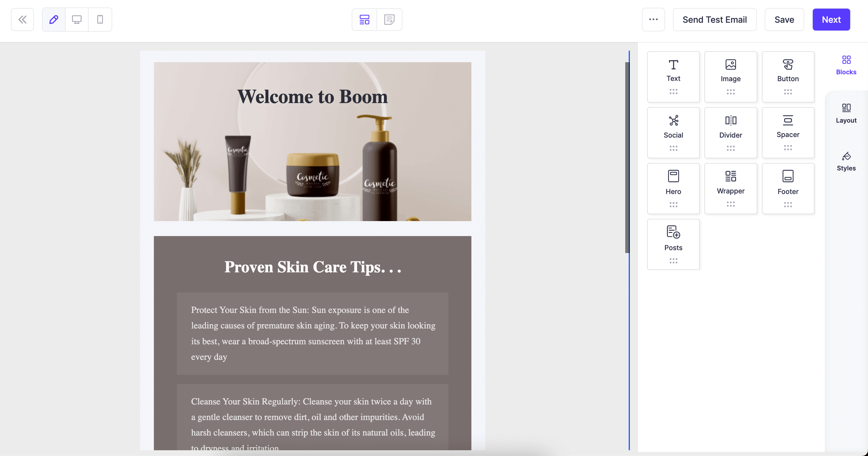
Task: Switch to mobile preview icon
Action: (100, 20)
